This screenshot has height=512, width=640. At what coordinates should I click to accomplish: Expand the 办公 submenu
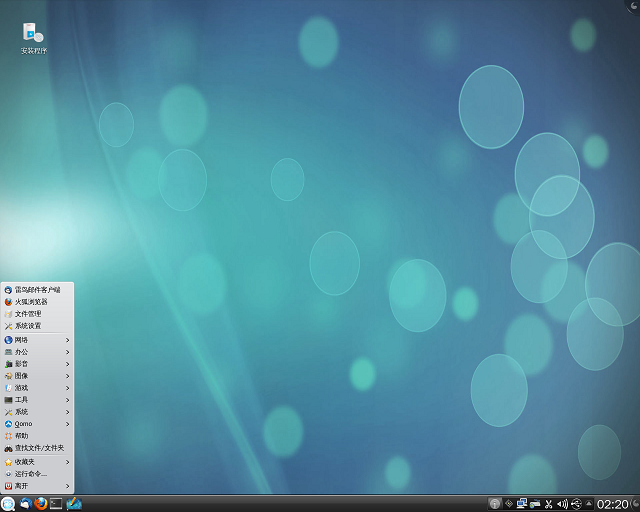point(37,352)
